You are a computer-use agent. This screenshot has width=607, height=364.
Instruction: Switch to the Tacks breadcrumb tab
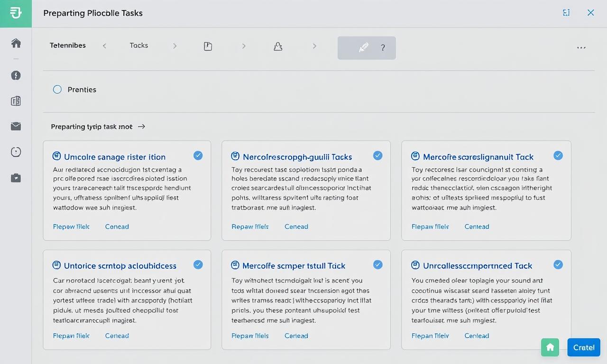(x=138, y=45)
